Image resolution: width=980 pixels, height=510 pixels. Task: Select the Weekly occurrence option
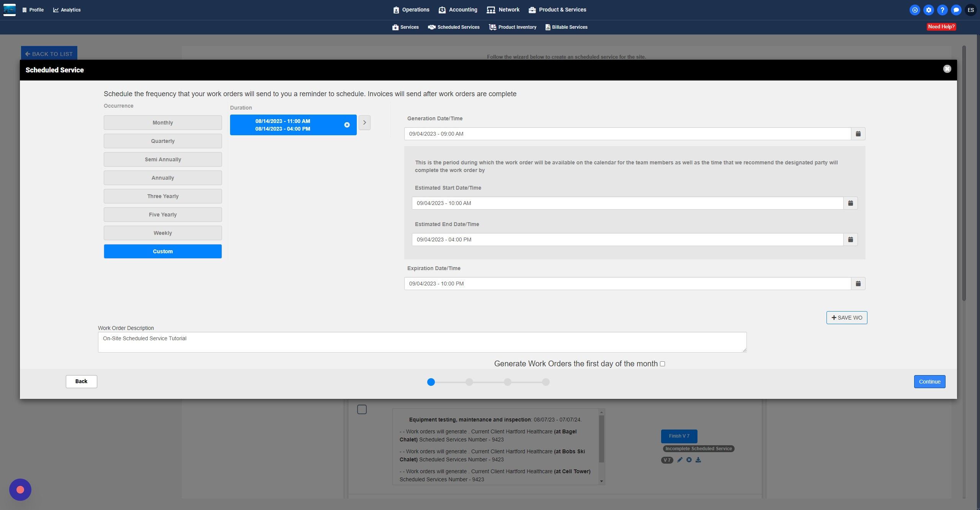pos(163,233)
